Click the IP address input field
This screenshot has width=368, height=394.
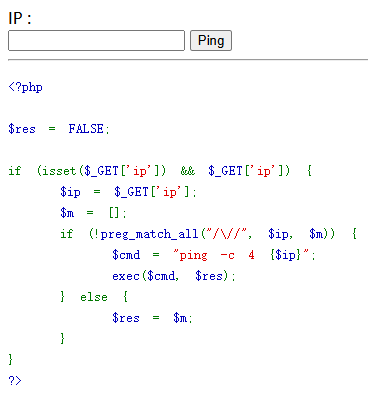(96, 41)
